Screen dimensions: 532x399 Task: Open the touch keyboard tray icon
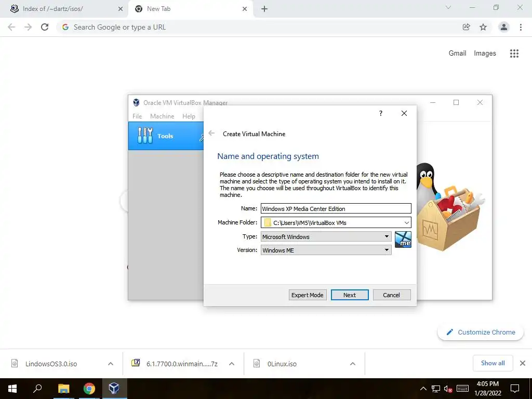pos(462,389)
